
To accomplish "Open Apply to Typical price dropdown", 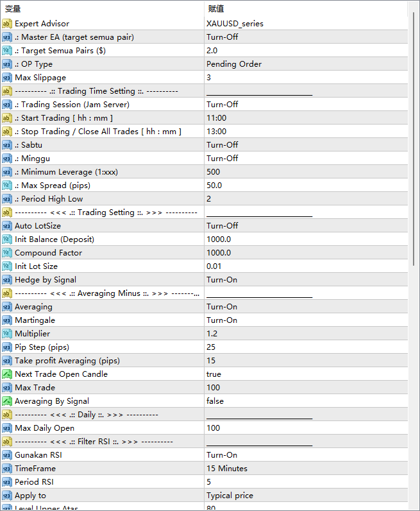I will 230,496.
